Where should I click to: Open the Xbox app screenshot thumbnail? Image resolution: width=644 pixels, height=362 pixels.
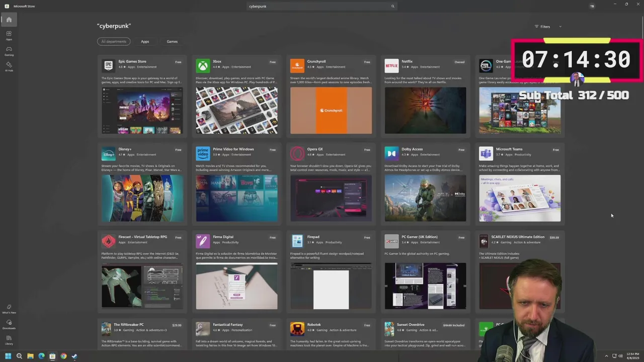236,111
